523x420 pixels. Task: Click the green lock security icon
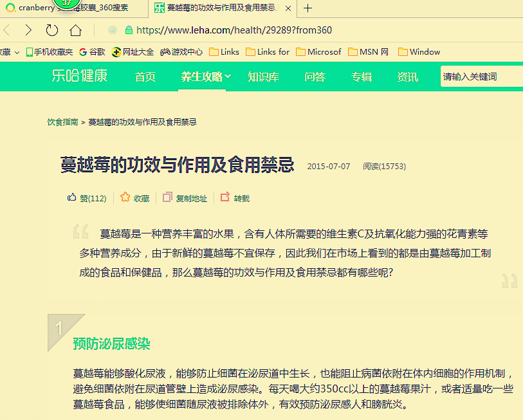[x=129, y=30]
